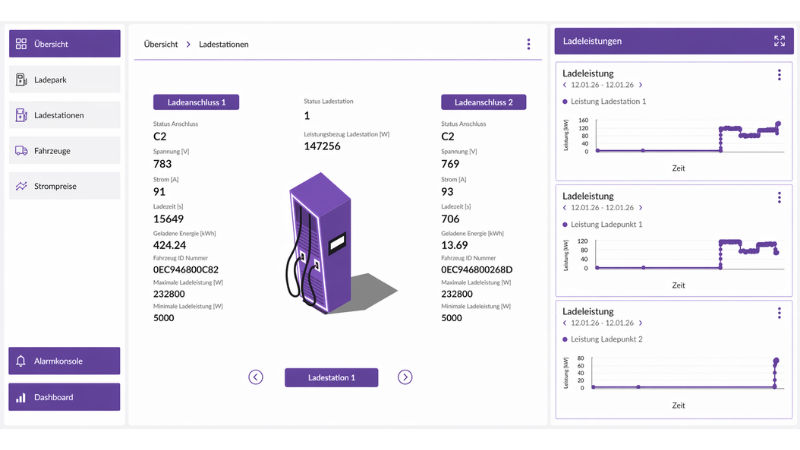Click the Ladestationen charger icon in sidebar
The height and width of the screenshot is (450, 800).
tap(21, 115)
